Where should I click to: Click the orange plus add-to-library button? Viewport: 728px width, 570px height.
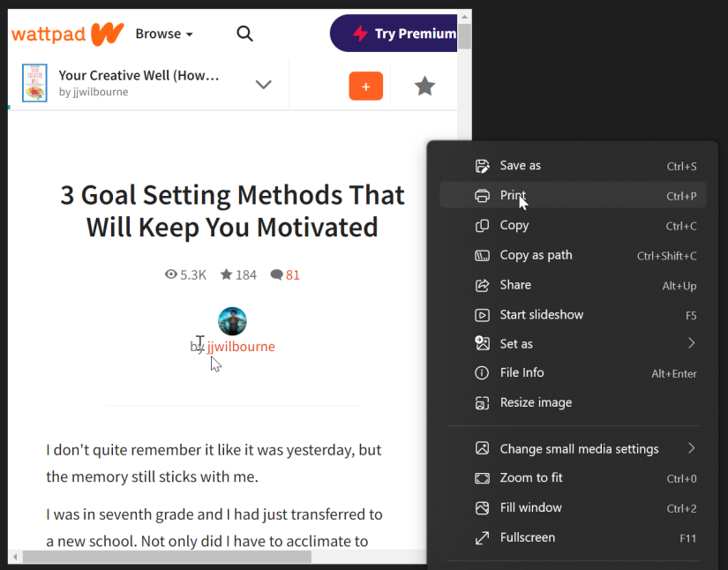click(x=366, y=86)
